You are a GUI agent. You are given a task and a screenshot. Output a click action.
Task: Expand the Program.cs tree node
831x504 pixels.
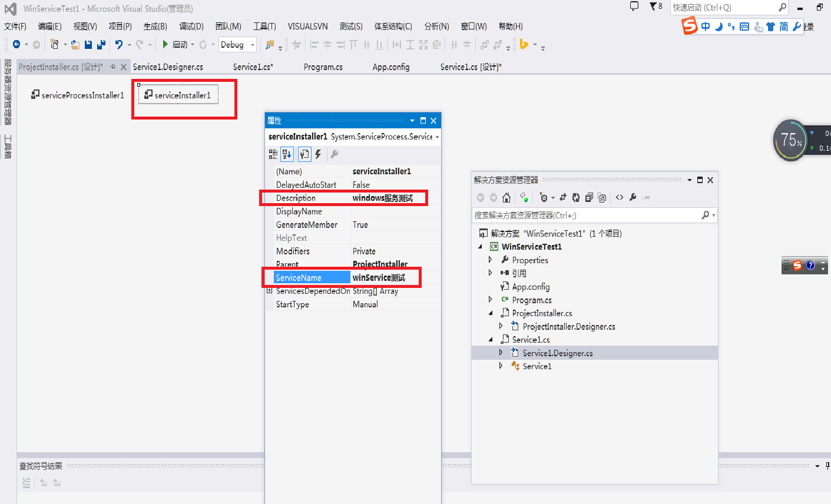coord(491,300)
